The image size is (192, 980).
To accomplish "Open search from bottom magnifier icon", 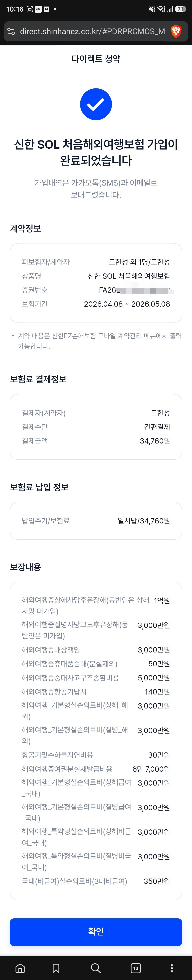I will pos(96,968).
